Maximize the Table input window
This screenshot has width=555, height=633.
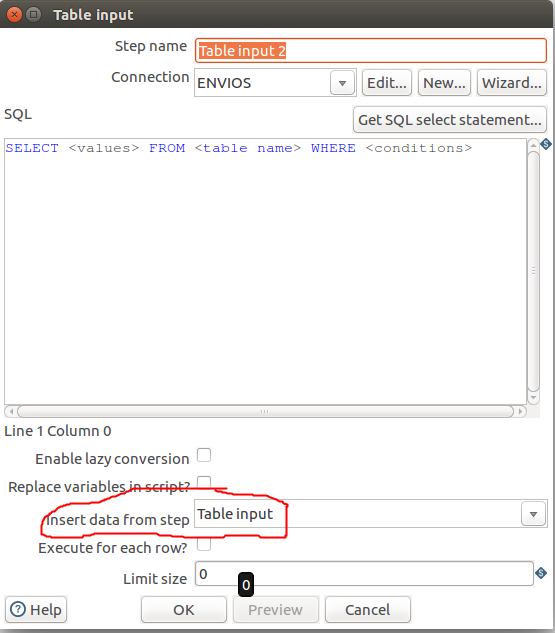[34, 15]
